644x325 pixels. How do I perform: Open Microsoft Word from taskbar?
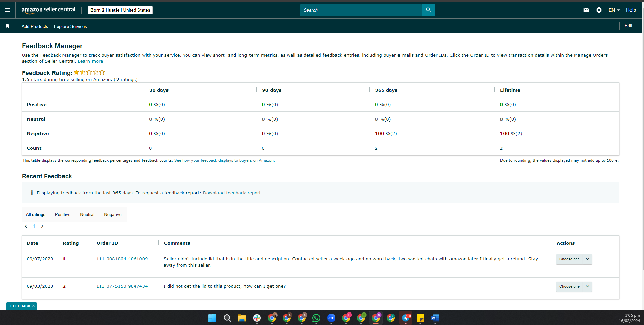pos(435,318)
